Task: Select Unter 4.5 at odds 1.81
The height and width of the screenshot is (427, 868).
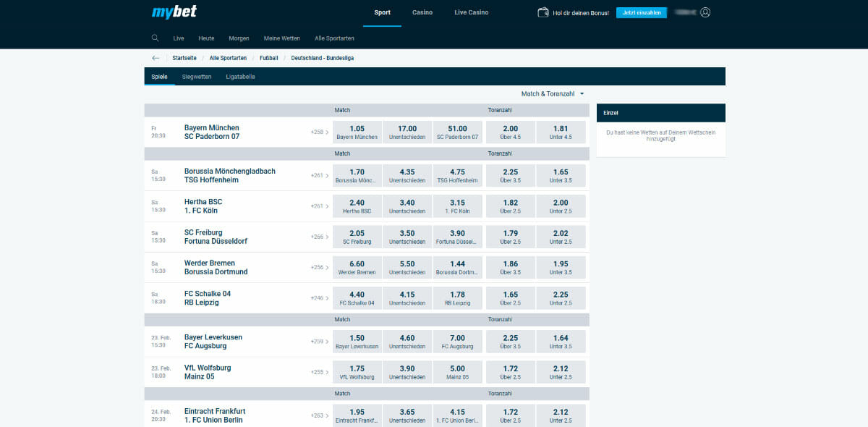Action: (561, 132)
